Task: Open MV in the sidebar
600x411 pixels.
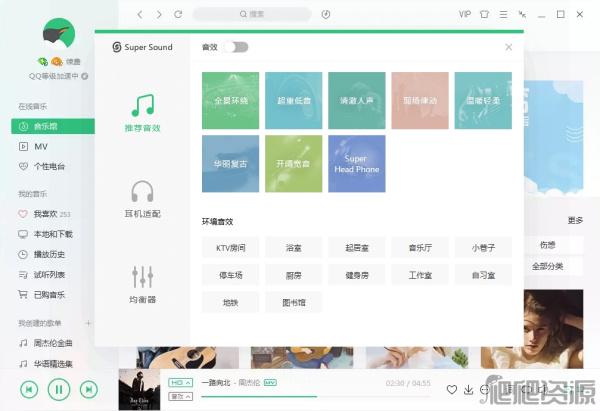Action: 33,147
